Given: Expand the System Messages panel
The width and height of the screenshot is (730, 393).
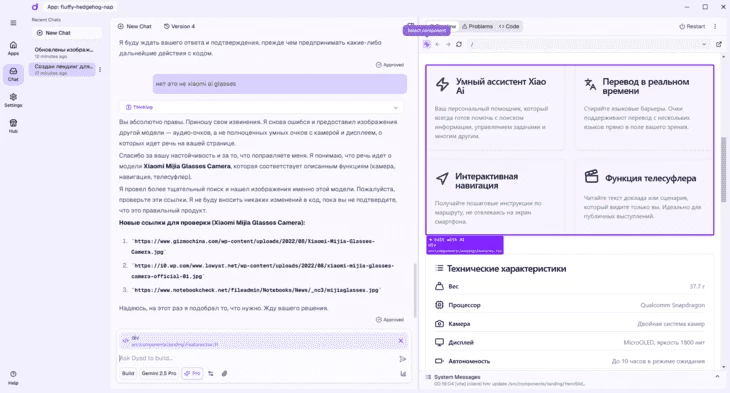Looking at the screenshot, I should click(717, 376).
